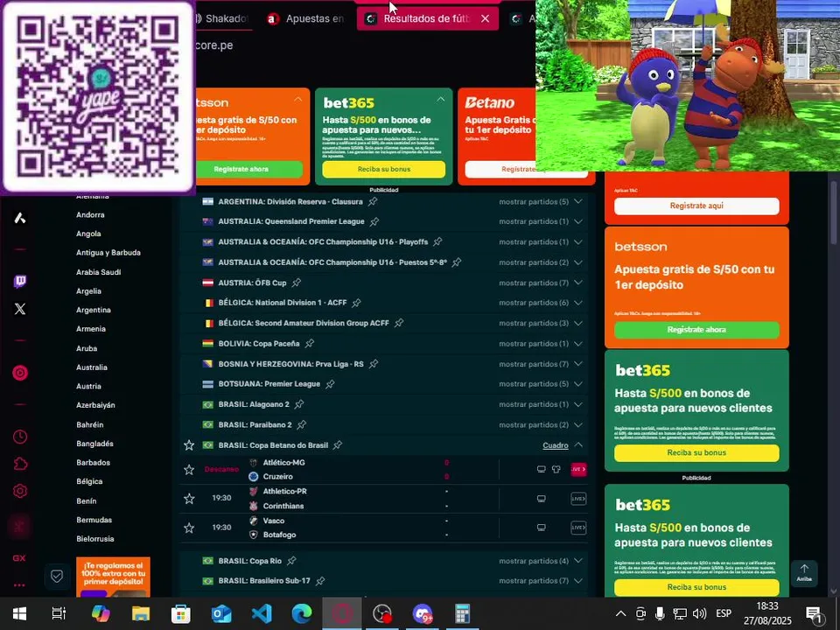
Task: Open the sidebar player icon
Action: click(20, 373)
